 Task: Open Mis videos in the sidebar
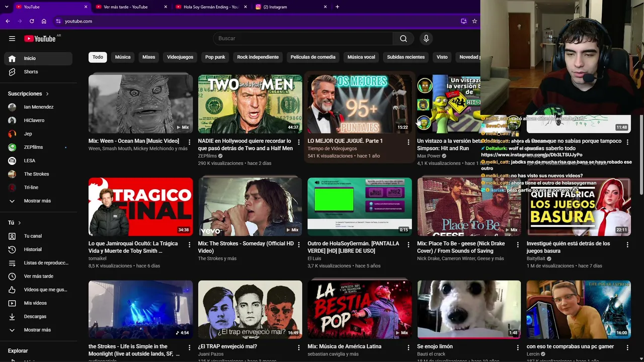38,303
